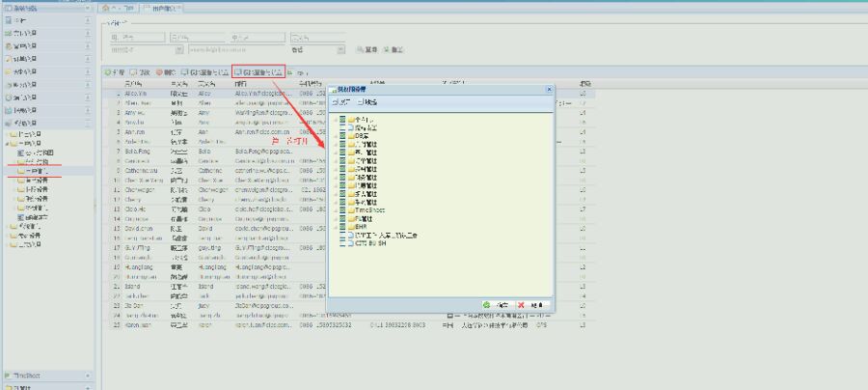This screenshot has height=390, width=868.
Task: Expand the EHR node in the dialog tree
Action: tap(336, 227)
